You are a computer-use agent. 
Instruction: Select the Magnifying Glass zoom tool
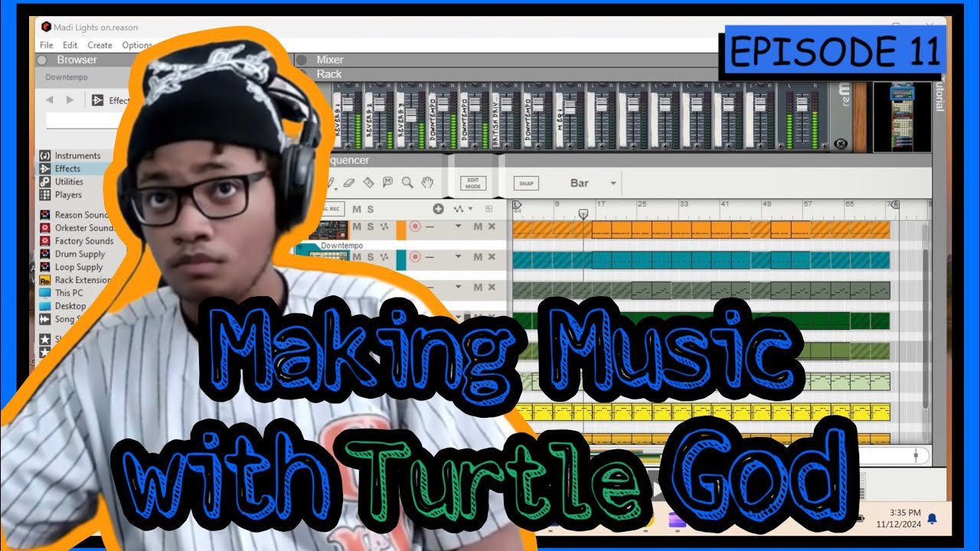click(407, 183)
